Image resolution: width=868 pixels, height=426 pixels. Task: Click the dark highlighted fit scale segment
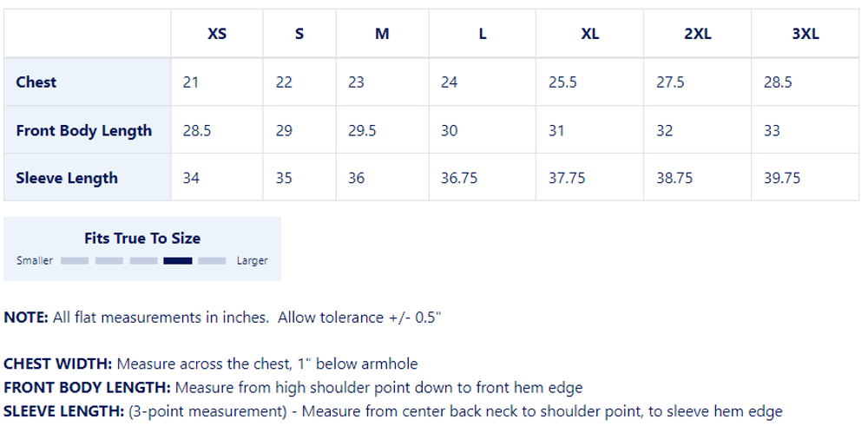[x=178, y=261]
